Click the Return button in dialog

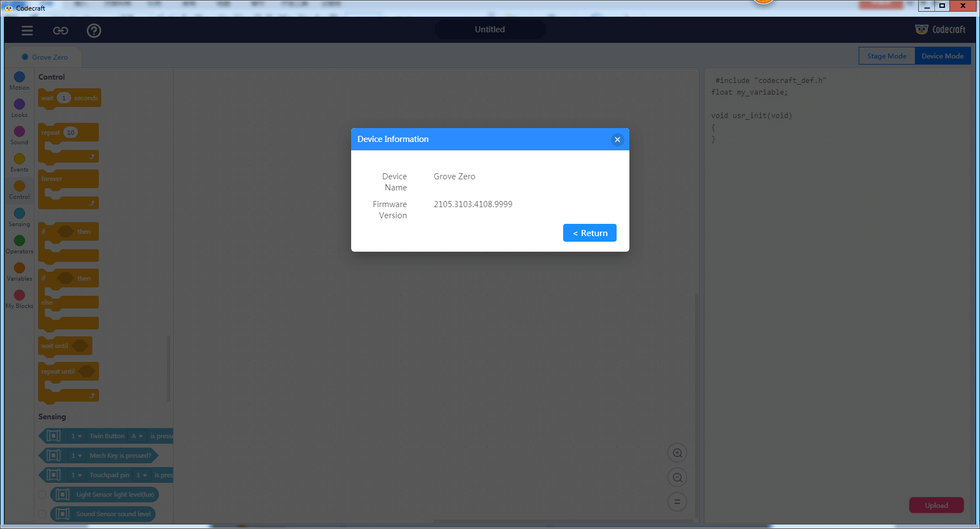(x=590, y=233)
